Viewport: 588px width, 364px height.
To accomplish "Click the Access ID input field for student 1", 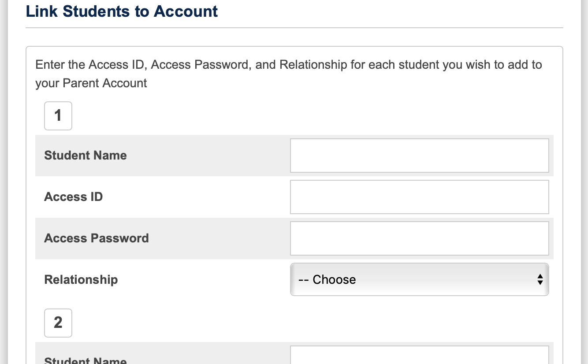I will (419, 197).
